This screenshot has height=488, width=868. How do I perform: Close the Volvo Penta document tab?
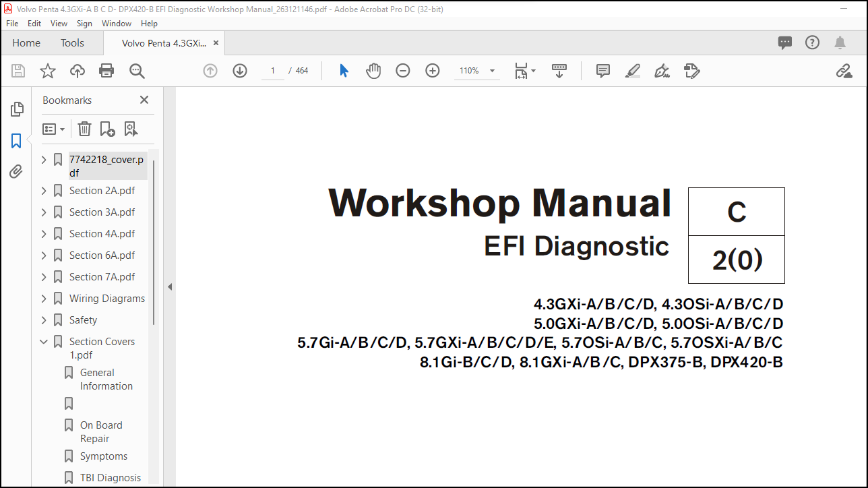pyautogui.click(x=217, y=43)
